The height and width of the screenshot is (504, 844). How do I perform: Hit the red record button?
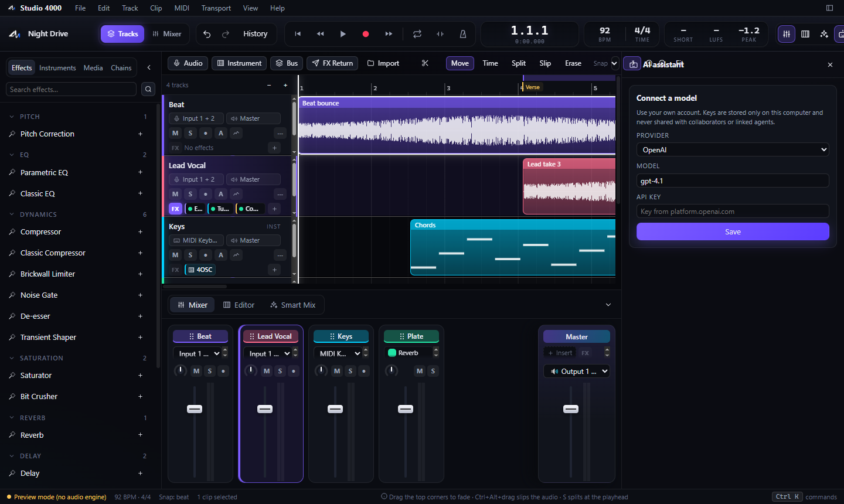pos(366,34)
